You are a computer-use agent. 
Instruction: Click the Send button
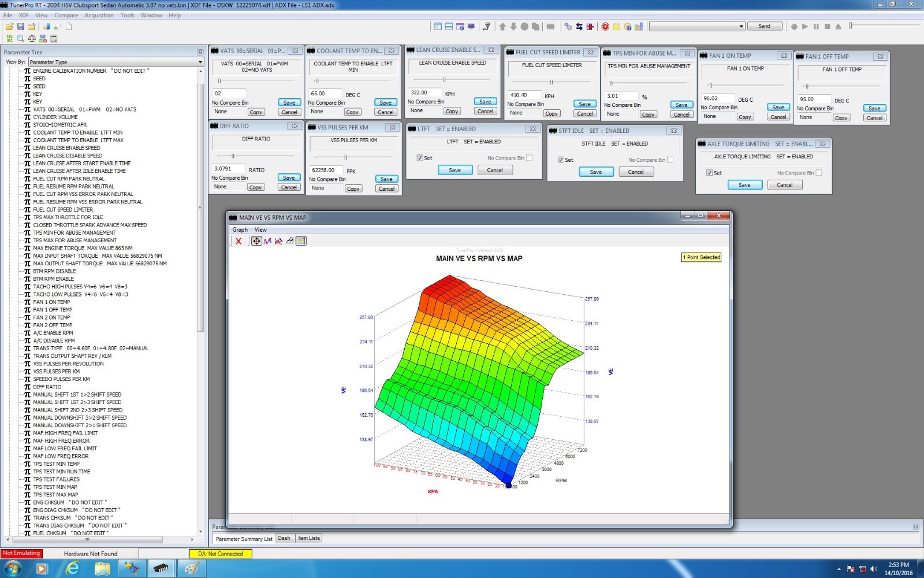(764, 26)
